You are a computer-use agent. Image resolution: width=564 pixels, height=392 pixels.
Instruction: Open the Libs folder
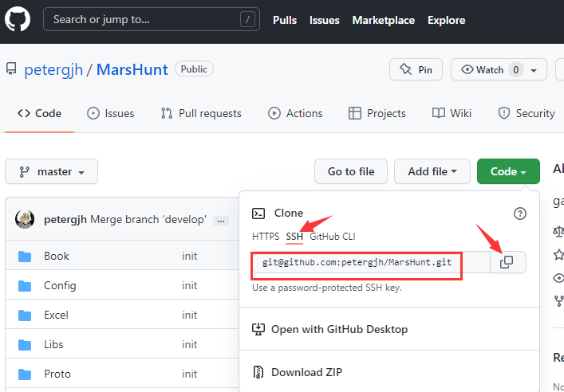pyautogui.click(x=53, y=344)
